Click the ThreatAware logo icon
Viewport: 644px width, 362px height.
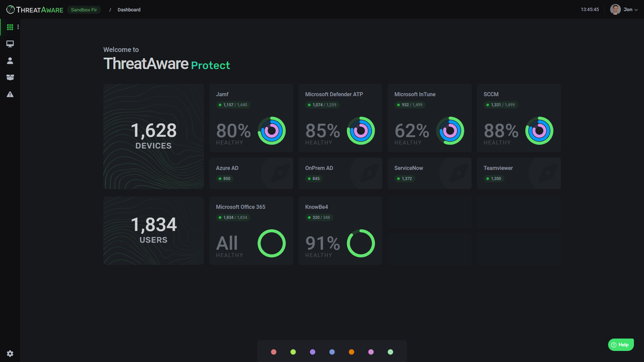click(10, 9)
